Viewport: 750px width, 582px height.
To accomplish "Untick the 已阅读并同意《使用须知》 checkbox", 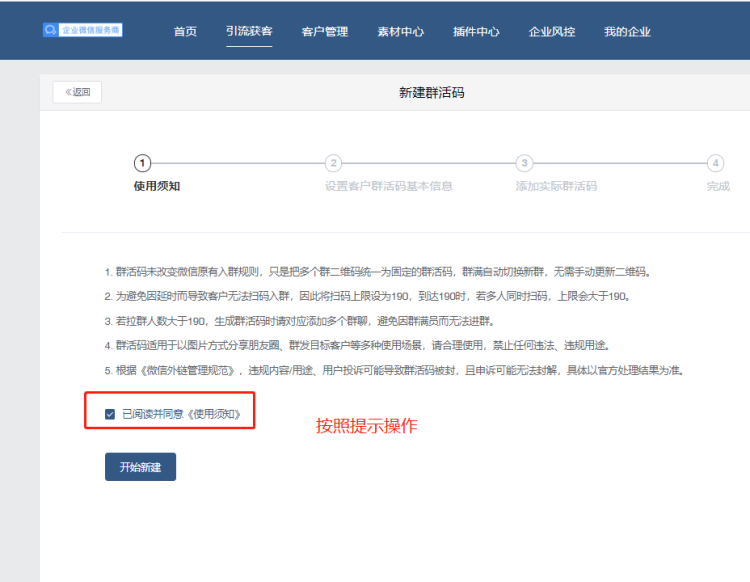I will pos(110,413).
